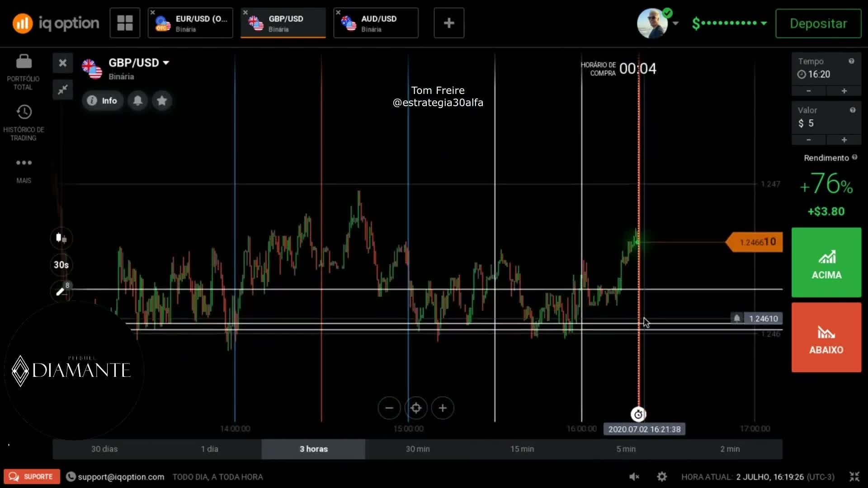Image resolution: width=868 pixels, height=488 pixels.
Task: Switch to the AUD/USD tab
Action: (376, 23)
